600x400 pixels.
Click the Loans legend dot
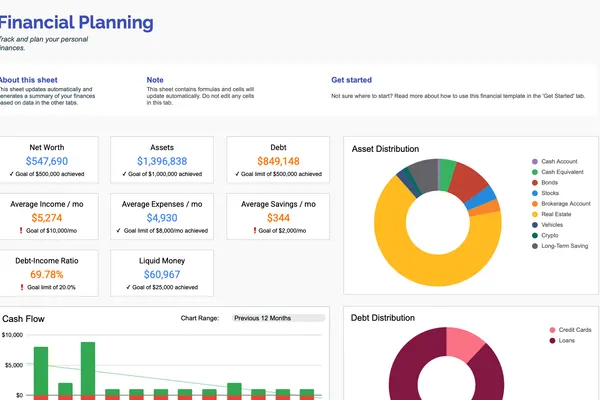click(x=551, y=342)
